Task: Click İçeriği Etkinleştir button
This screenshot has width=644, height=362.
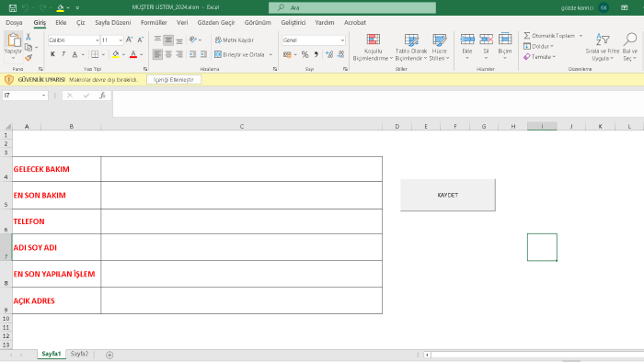Action: [174, 80]
